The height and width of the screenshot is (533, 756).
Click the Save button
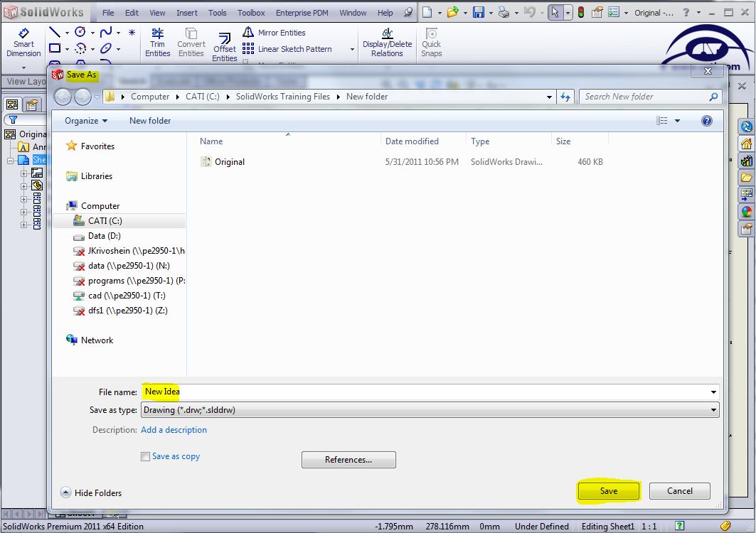click(609, 491)
